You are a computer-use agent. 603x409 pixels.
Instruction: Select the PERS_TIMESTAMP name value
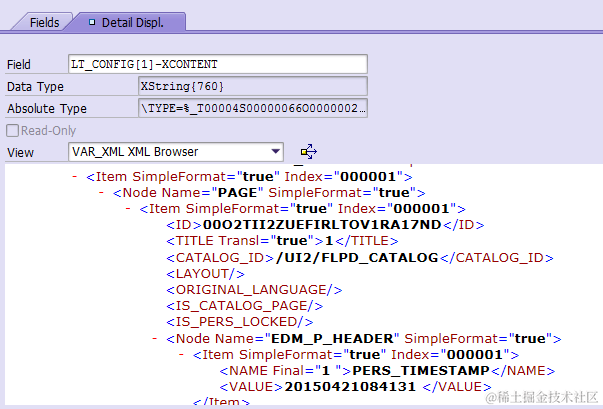point(421,371)
